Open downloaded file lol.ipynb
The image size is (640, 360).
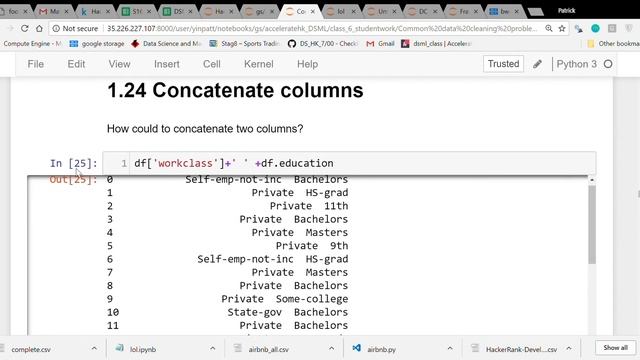(x=143, y=349)
